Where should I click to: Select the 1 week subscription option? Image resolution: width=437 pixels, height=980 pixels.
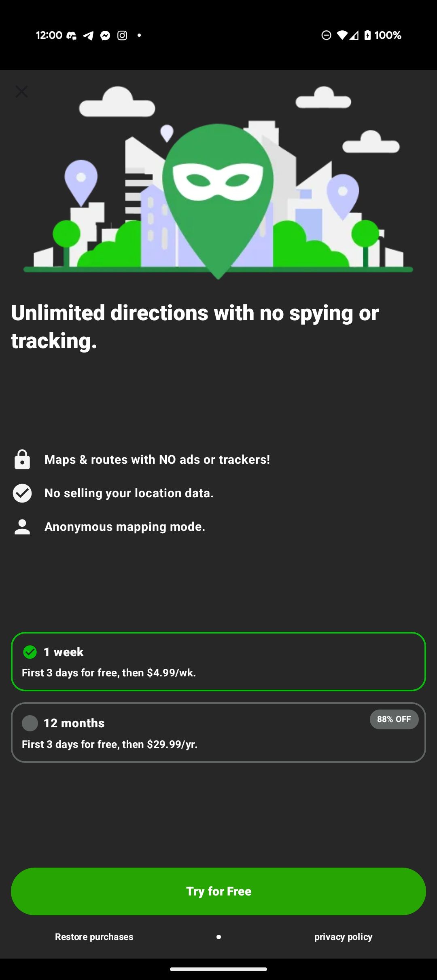point(218,662)
